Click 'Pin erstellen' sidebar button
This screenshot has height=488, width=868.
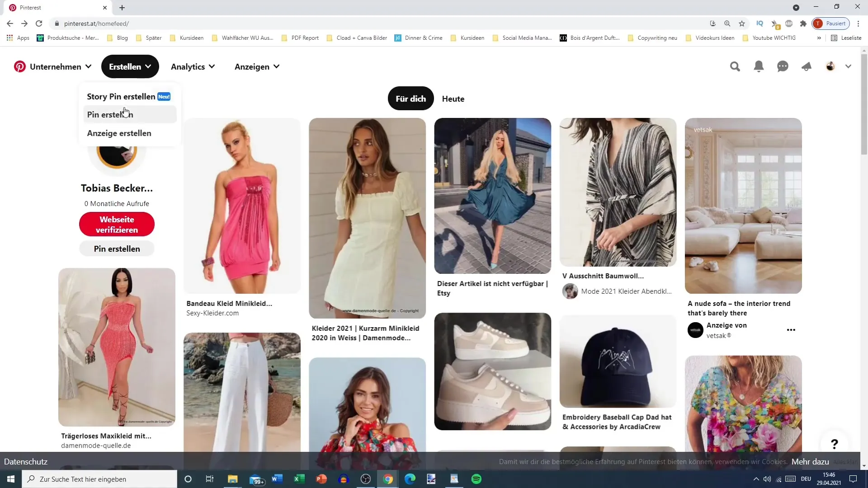point(117,249)
